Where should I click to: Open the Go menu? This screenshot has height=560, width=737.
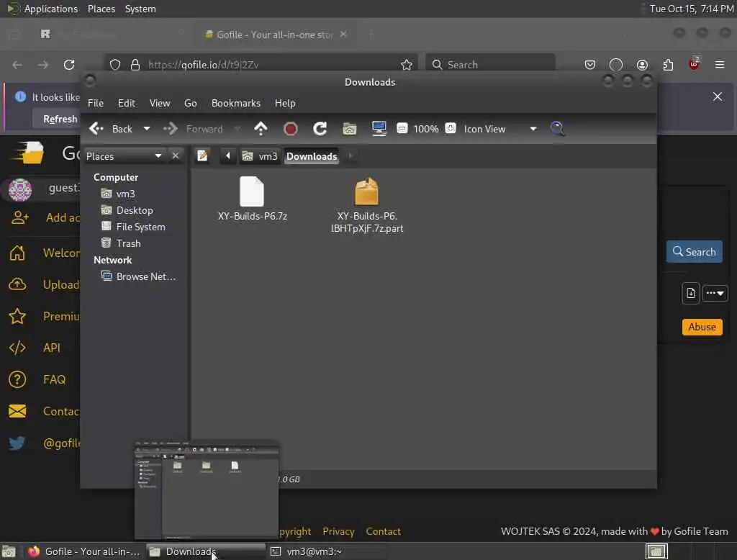[190, 103]
